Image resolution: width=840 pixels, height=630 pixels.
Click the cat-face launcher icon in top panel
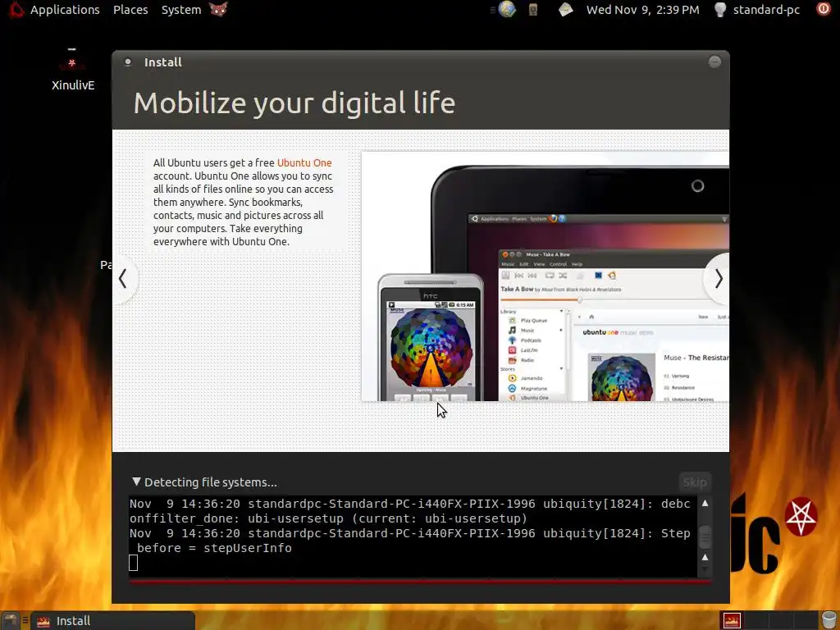point(218,9)
